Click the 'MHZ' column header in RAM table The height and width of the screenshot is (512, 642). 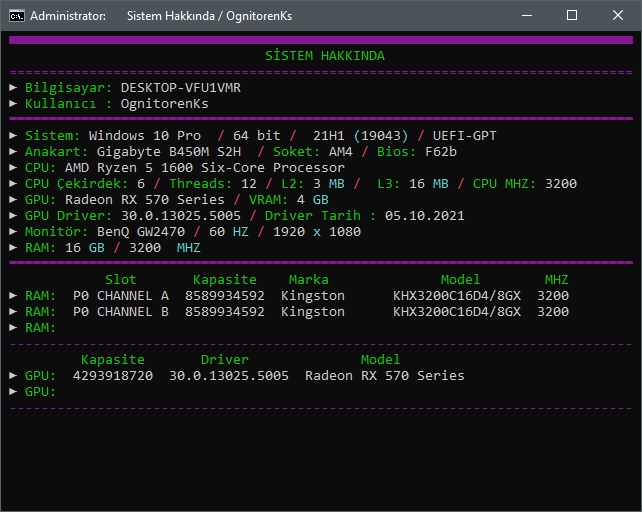[x=556, y=279]
